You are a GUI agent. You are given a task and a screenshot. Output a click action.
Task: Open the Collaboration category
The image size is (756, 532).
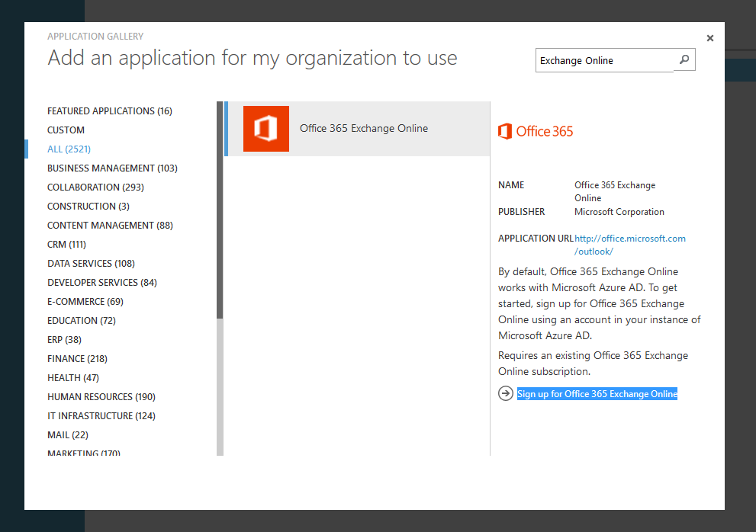tap(95, 187)
